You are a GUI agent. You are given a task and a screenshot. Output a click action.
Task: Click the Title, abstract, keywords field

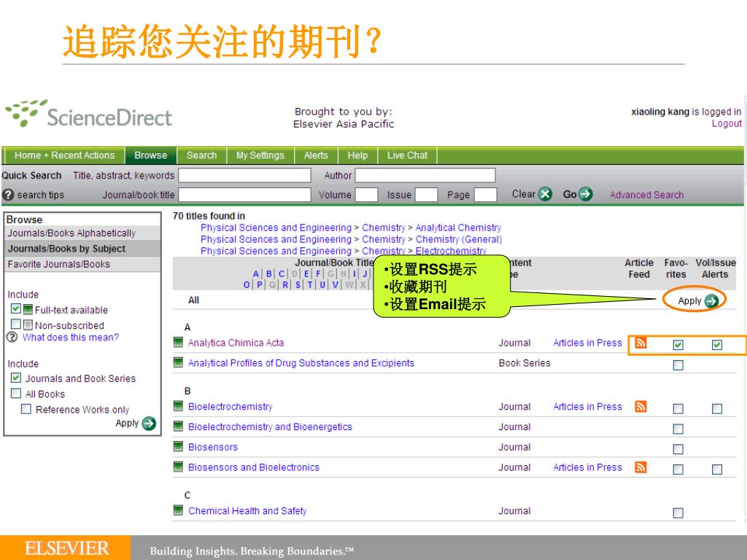point(244,175)
